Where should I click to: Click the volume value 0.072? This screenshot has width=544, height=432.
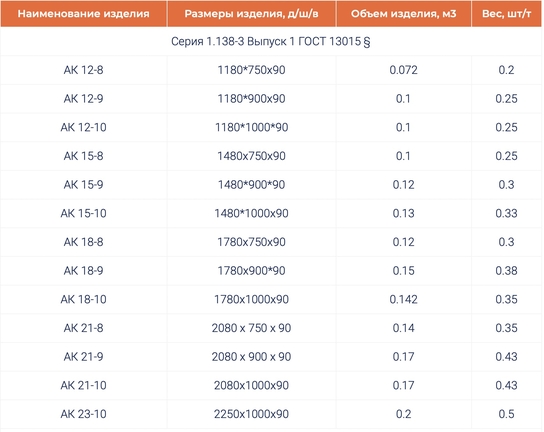click(x=403, y=70)
